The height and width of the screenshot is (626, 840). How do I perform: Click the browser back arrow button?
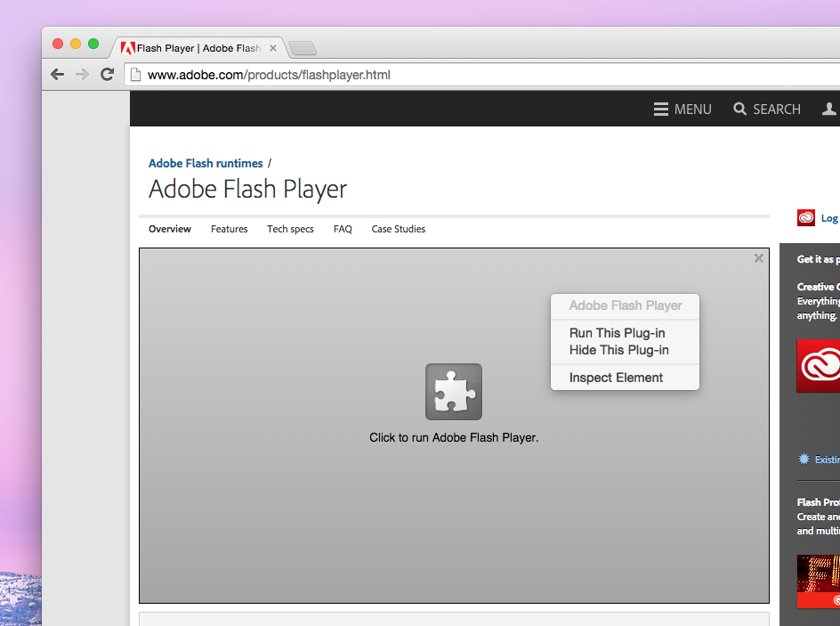58,75
